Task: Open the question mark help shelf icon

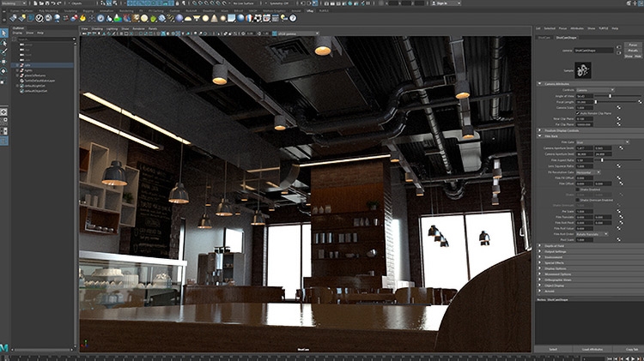Action: click(x=293, y=18)
